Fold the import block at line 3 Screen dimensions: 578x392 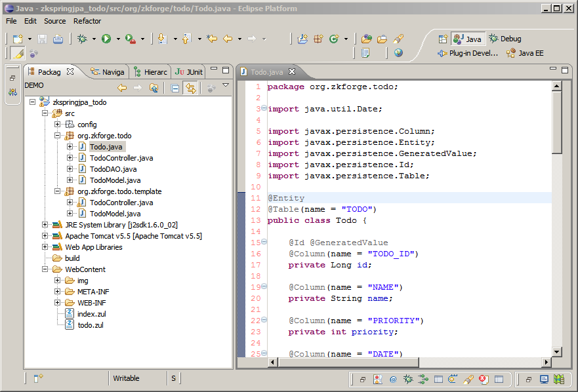[x=264, y=108]
